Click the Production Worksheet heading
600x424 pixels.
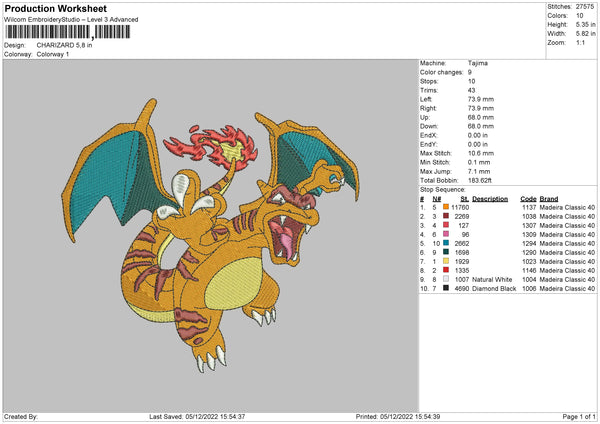(x=55, y=8)
